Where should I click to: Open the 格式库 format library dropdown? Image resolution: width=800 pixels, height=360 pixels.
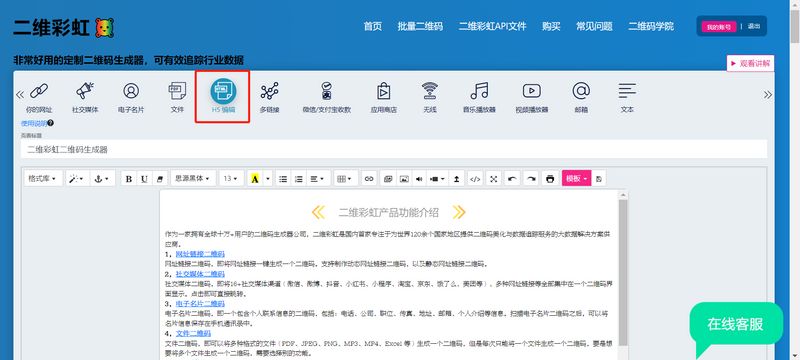coord(42,178)
